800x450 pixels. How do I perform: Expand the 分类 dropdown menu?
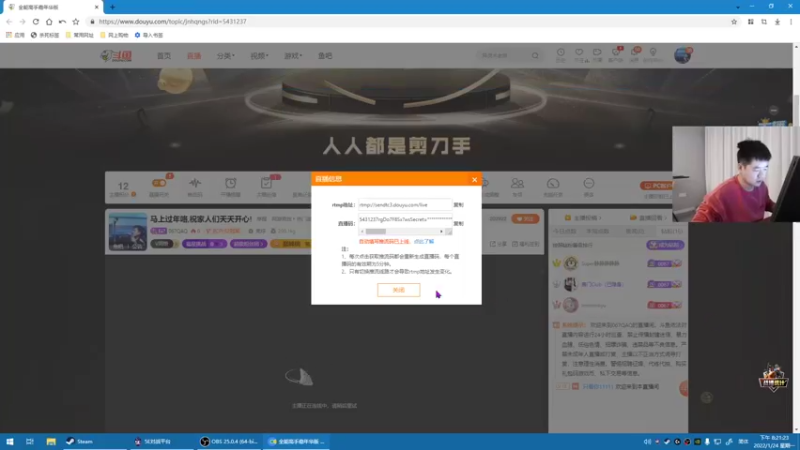[226, 56]
